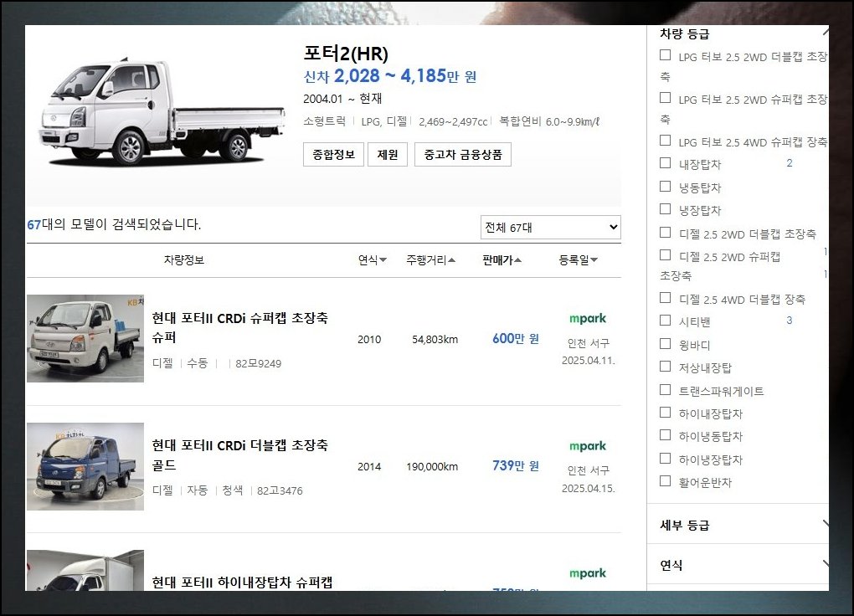854x616 pixels.
Task: Check the 하이내장탑차 filter checkbox
Action: (665, 413)
